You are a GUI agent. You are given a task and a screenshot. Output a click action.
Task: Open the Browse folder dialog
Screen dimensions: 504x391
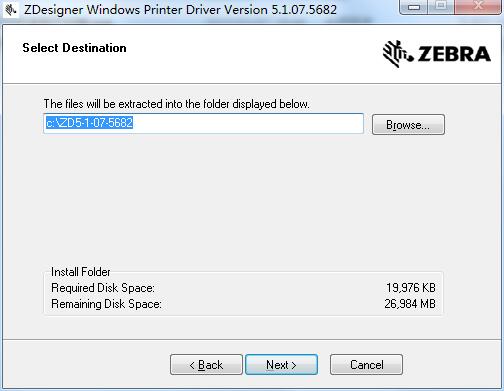click(x=408, y=125)
